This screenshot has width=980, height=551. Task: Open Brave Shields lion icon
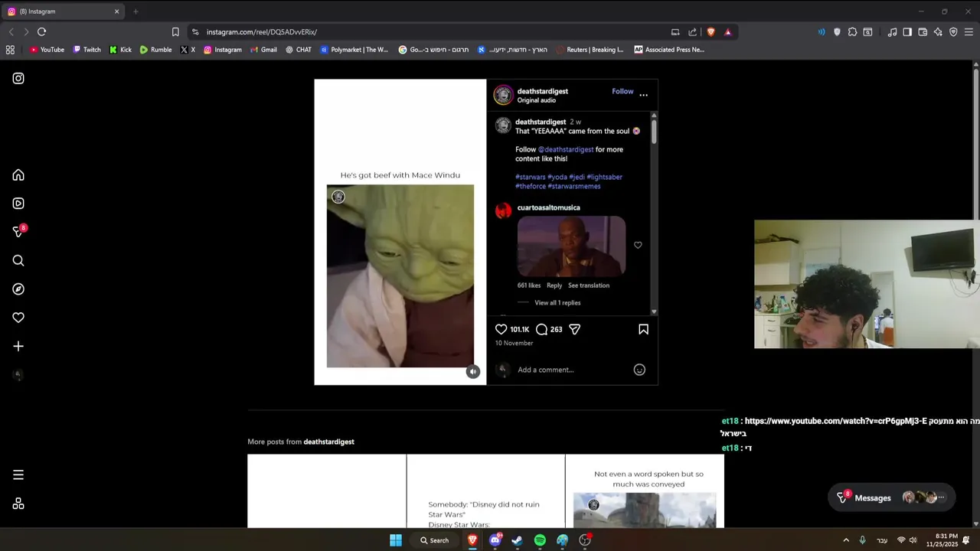(710, 31)
